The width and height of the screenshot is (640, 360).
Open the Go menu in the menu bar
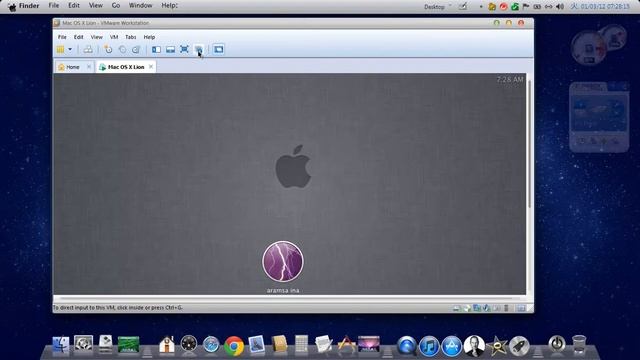point(116,6)
